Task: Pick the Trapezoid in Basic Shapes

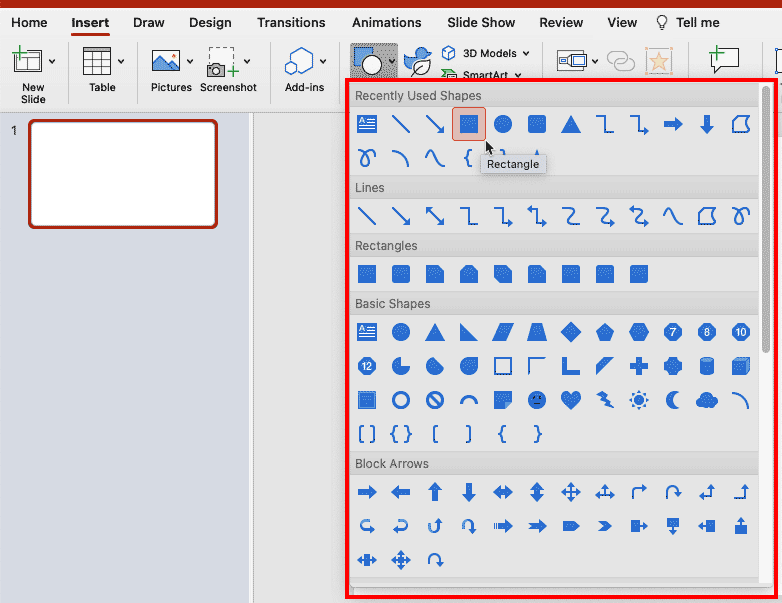Action: pos(537,332)
